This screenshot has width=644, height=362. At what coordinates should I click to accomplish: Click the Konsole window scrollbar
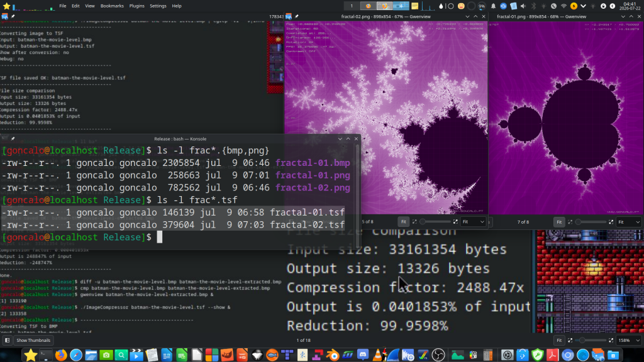point(358,195)
